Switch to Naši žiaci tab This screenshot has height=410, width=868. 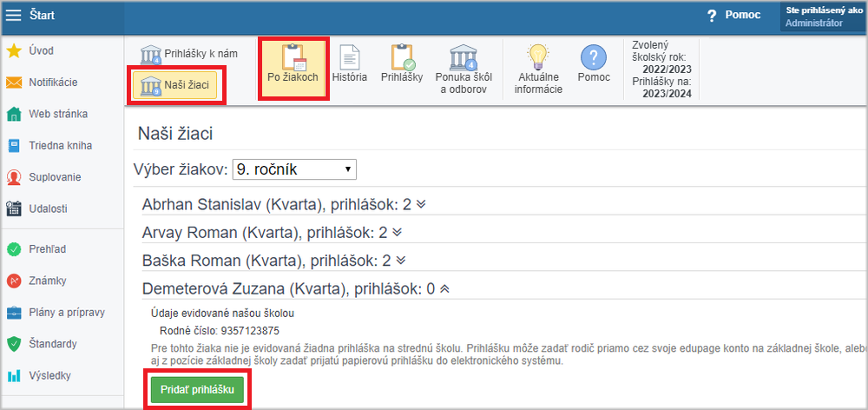(x=175, y=86)
